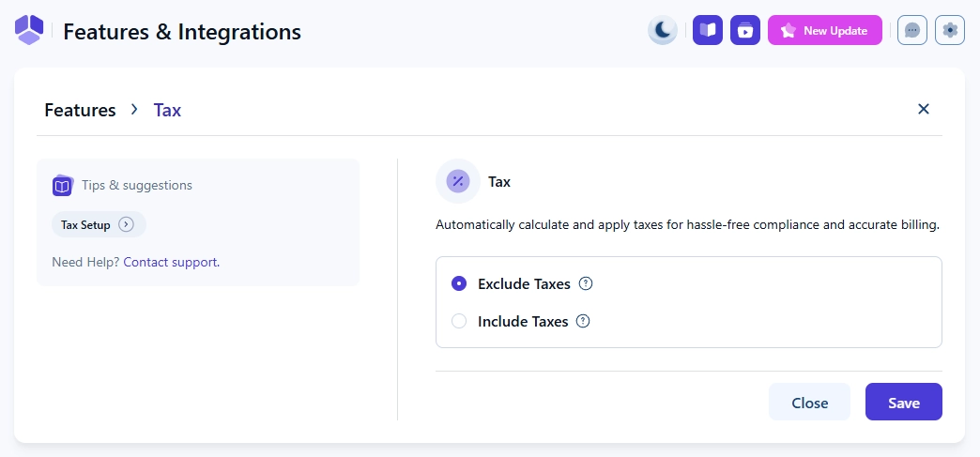
Task: Show help for Exclude Taxes
Action: [586, 283]
